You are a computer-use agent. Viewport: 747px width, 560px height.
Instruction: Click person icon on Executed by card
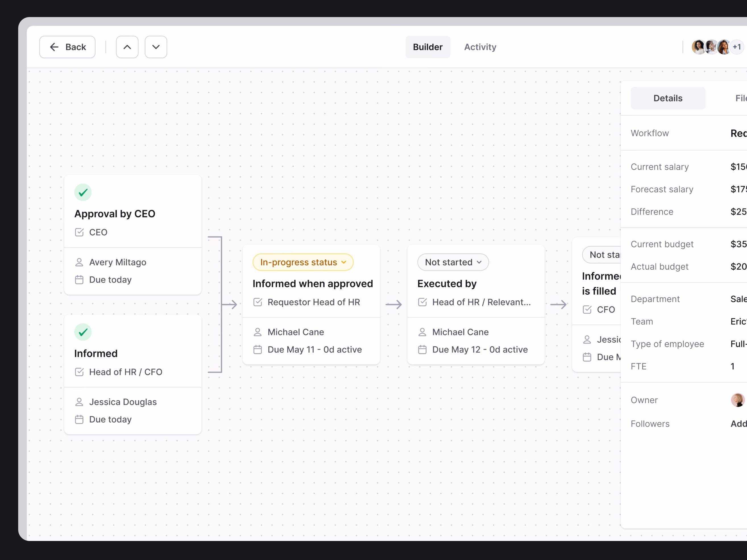pos(422,332)
